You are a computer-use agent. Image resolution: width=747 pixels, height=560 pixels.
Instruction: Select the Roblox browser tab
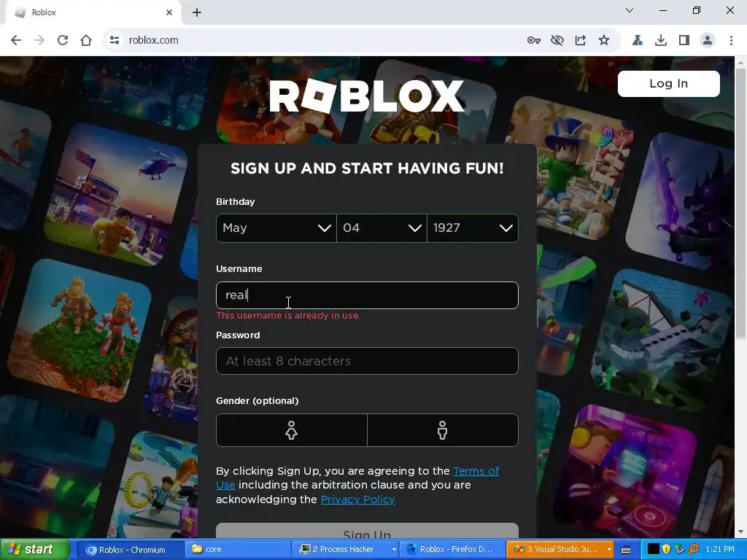93,12
